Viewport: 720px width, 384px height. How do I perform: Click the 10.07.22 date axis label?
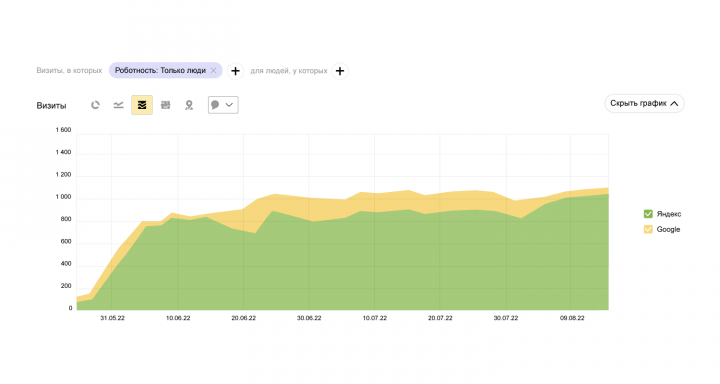click(375, 318)
